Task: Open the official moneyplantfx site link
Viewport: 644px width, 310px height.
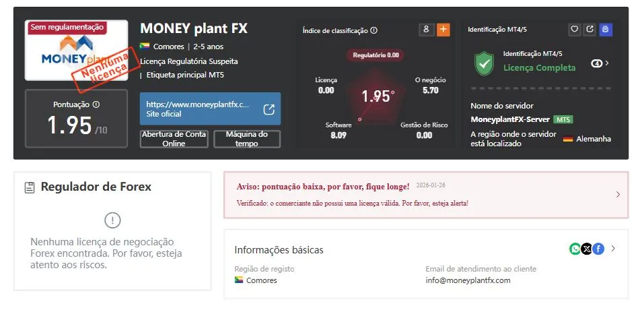Action: [210, 109]
